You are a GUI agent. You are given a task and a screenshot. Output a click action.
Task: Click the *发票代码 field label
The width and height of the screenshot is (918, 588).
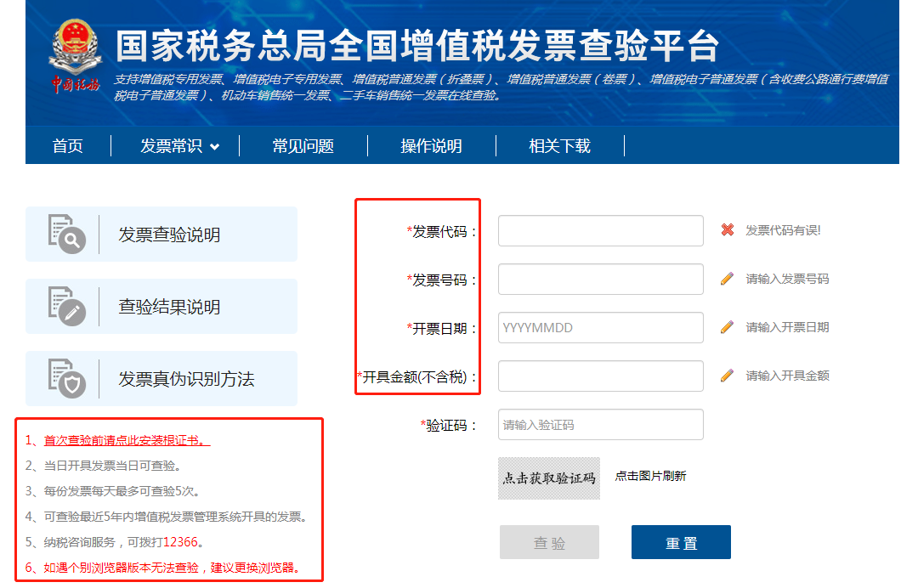tap(442, 232)
